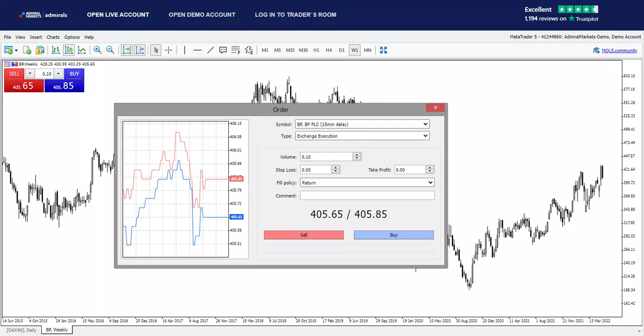Open the Trustpilot reviews badge

(561, 14)
